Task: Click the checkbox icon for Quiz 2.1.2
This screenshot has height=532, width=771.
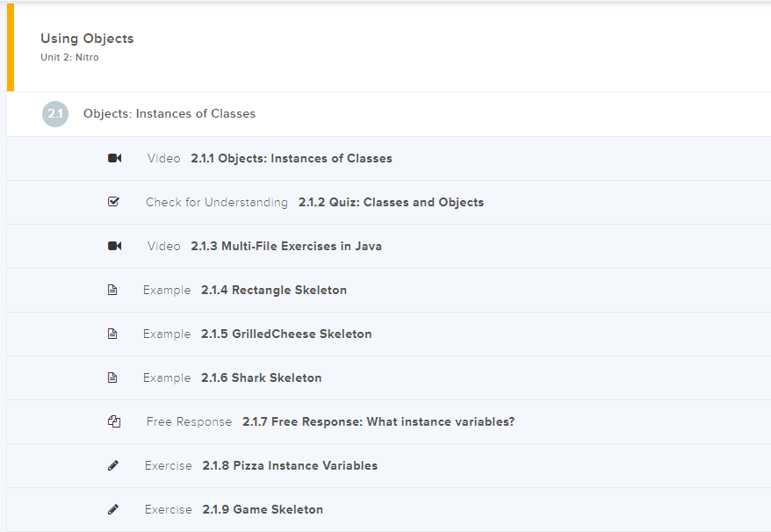Action: pyautogui.click(x=113, y=202)
